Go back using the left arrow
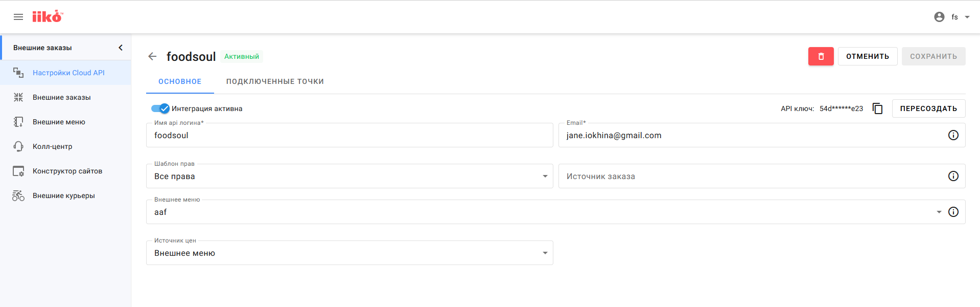The image size is (980, 307). point(152,56)
